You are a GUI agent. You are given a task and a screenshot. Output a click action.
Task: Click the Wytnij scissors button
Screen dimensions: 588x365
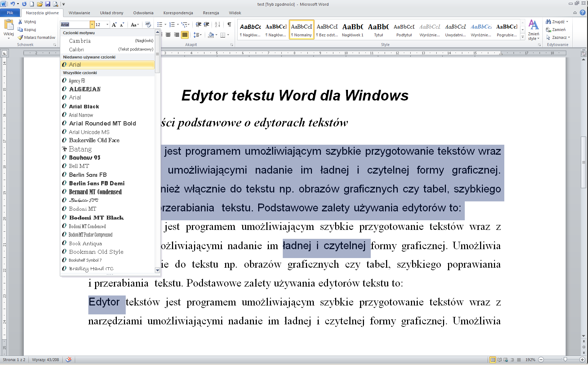pyautogui.click(x=27, y=22)
